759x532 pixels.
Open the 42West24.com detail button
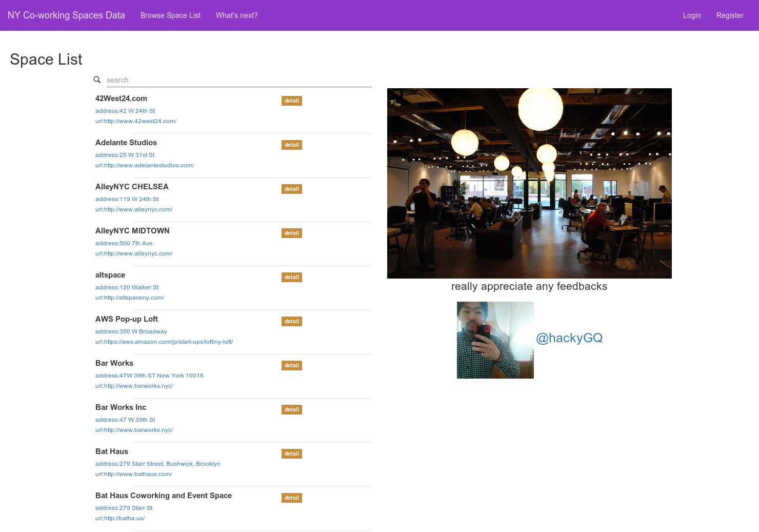click(291, 101)
